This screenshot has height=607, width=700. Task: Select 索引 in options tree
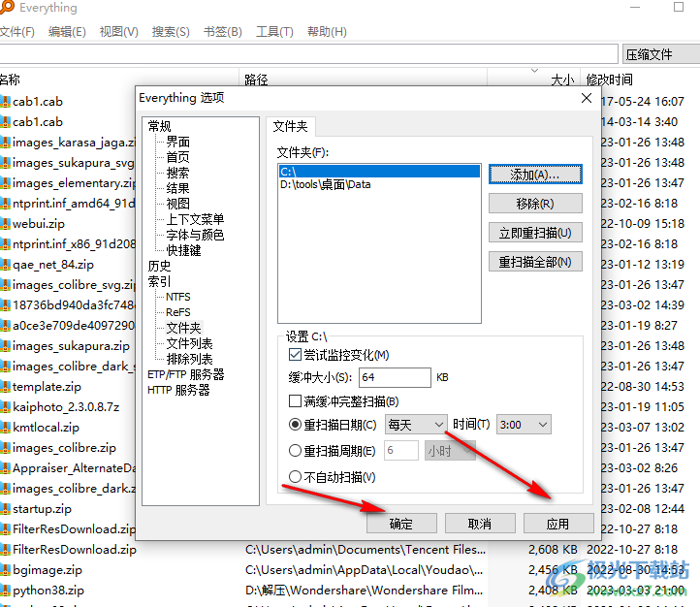[x=159, y=281]
